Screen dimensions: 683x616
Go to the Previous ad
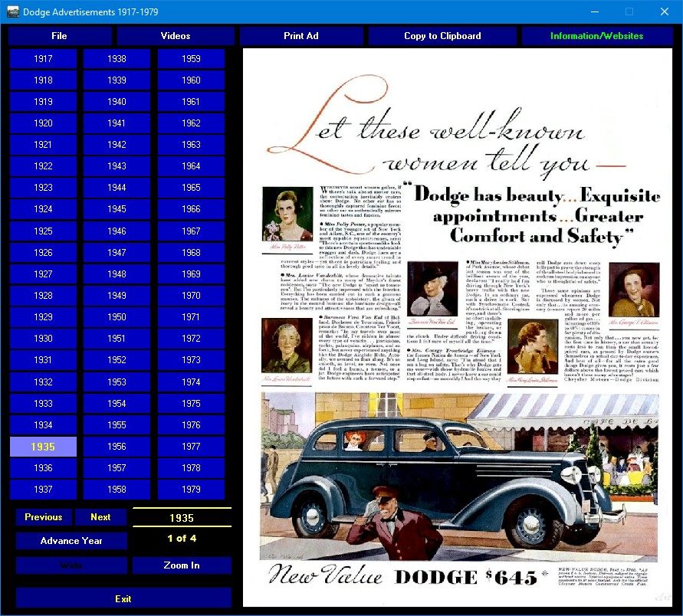pyautogui.click(x=44, y=517)
